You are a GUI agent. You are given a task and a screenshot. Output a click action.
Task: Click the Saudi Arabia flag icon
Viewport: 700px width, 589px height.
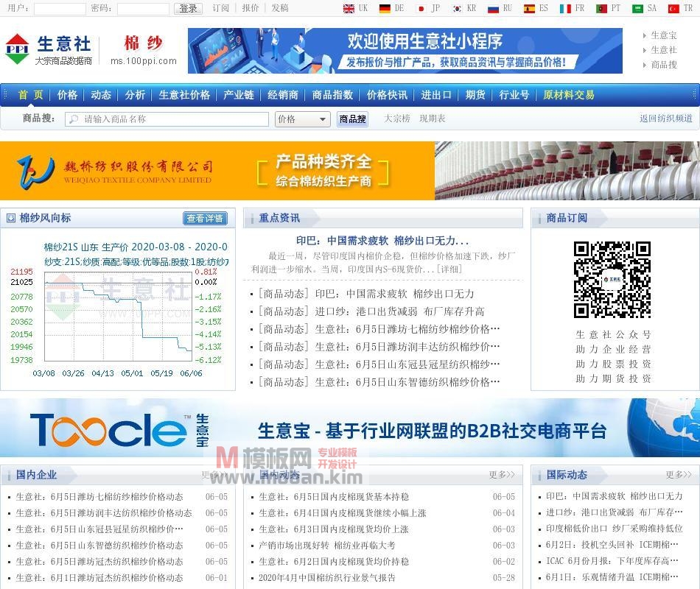pos(638,9)
